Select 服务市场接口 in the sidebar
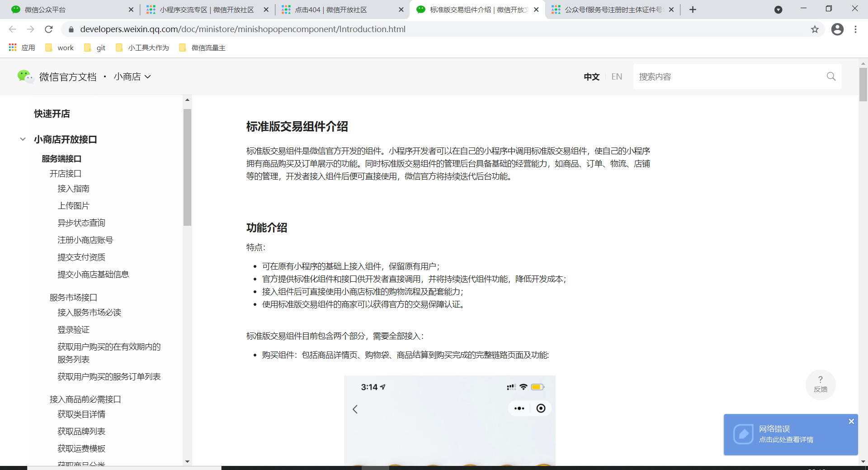The width and height of the screenshot is (868, 470). pos(73,298)
